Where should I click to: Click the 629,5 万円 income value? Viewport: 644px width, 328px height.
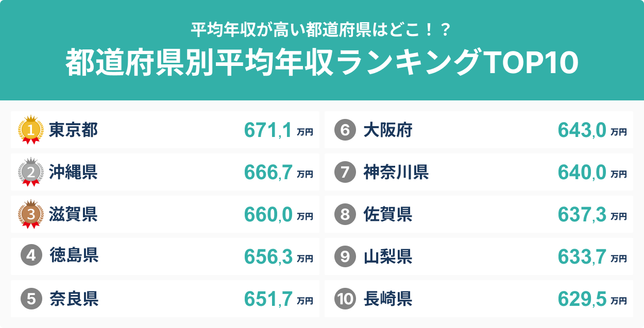point(592,299)
